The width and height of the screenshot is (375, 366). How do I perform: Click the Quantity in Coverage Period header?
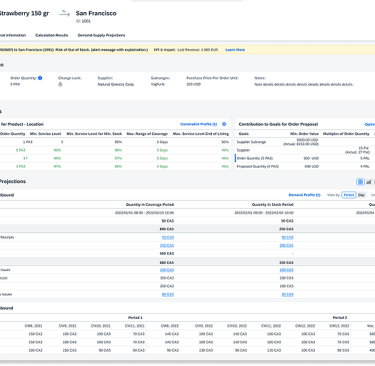[150, 204]
